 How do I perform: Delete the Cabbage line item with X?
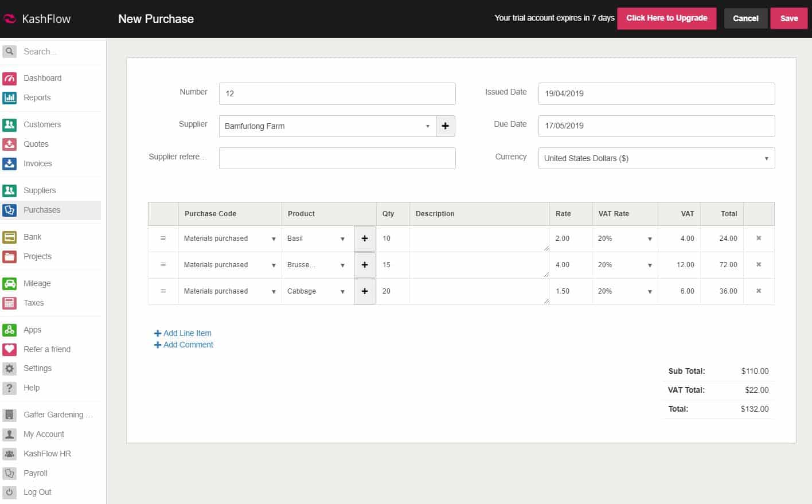click(x=759, y=291)
